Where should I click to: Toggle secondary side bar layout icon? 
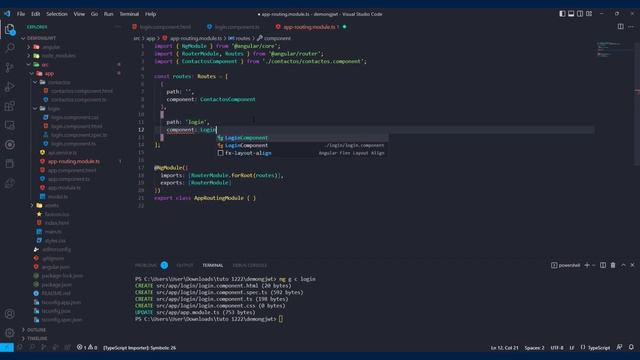580,13
